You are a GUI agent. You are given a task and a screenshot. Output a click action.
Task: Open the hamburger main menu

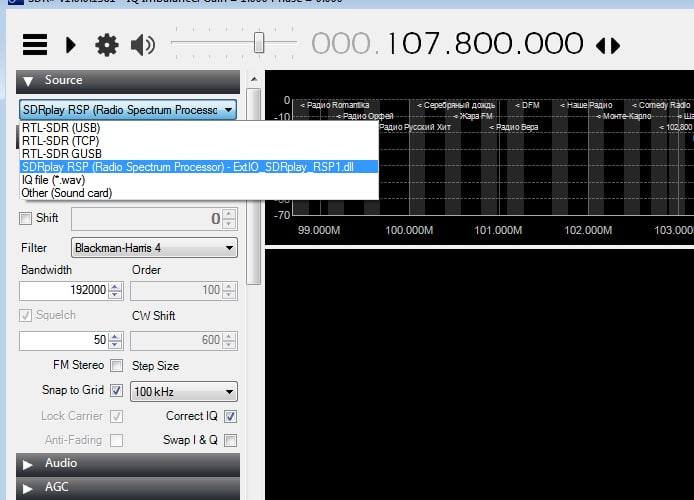click(x=35, y=45)
